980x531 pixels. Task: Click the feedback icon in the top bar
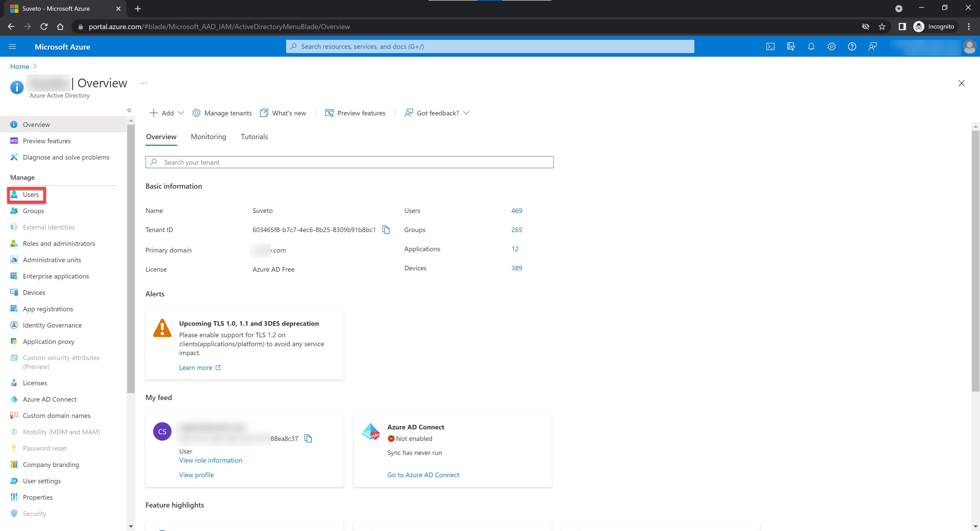872,46
